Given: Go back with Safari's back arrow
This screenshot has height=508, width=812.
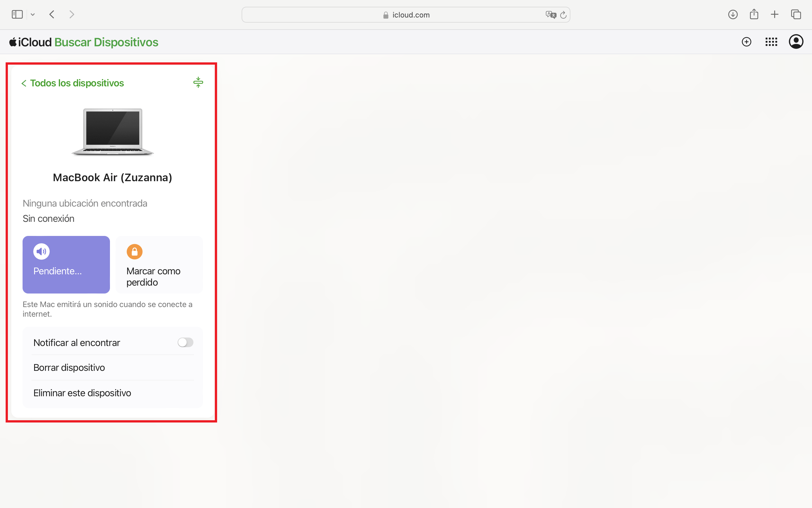Looking at the screenshot, I should click(52, 14).
